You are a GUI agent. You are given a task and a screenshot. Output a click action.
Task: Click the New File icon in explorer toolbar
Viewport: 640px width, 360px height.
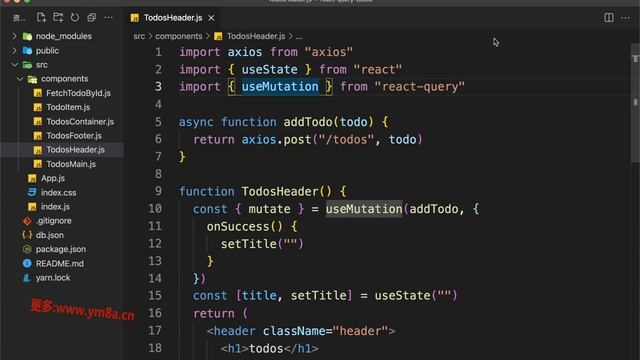click(41, 18)
